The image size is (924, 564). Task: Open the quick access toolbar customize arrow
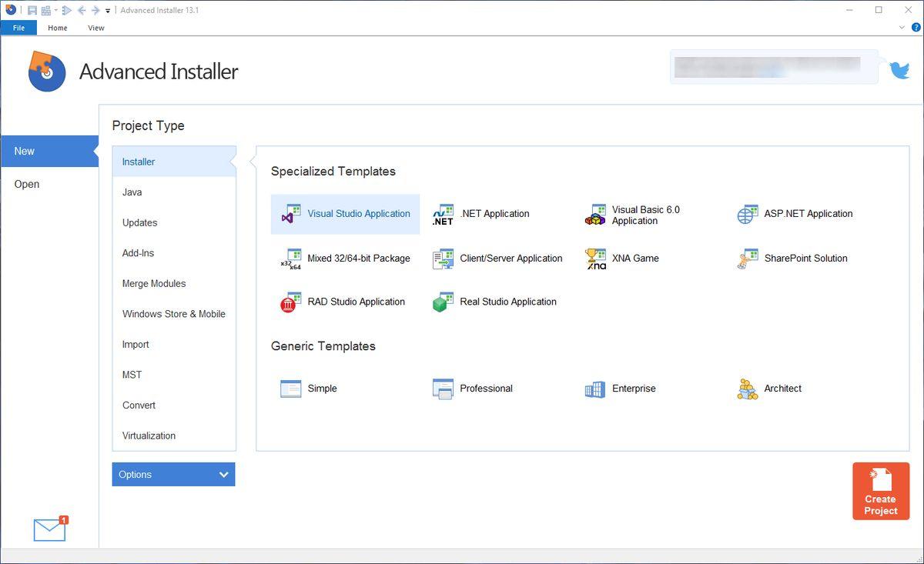(108, 11)
